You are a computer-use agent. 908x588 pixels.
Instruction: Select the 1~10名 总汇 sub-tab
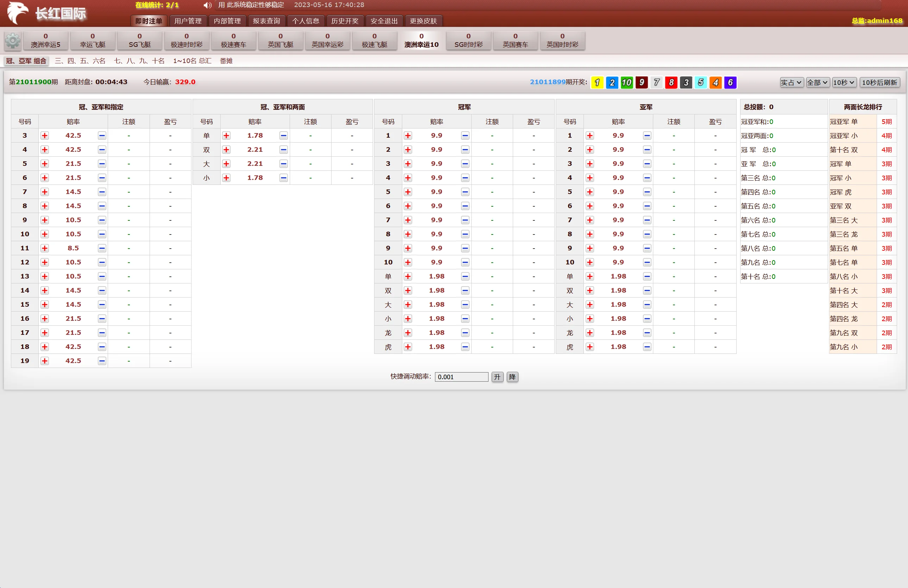192,61
